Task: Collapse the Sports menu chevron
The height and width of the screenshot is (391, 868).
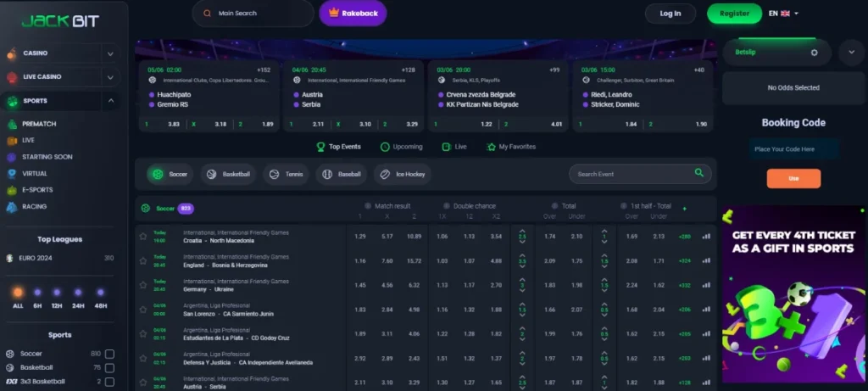Action: click(x=111, y=101)
